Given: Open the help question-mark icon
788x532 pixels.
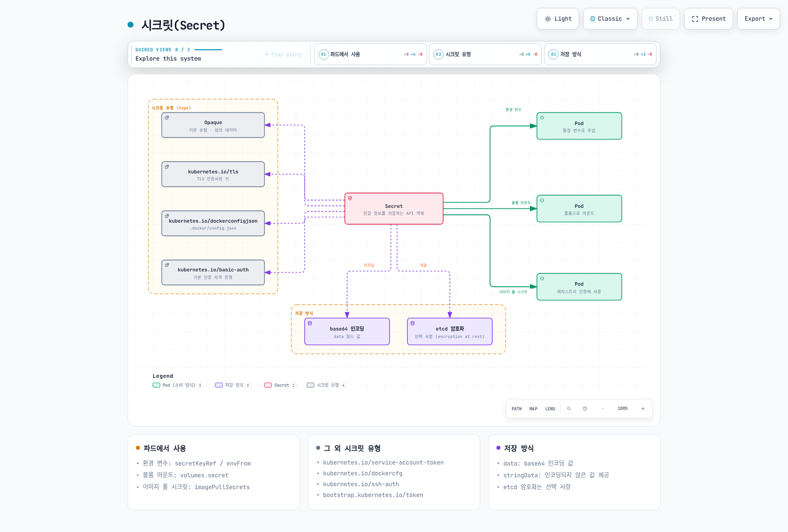Looking at the screenshot, I should click(585, 409).
